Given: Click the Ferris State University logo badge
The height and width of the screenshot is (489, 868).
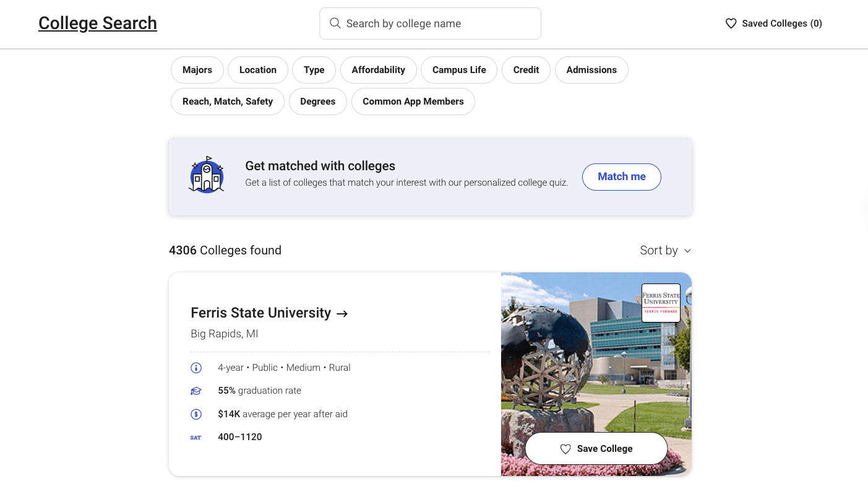Looking at the screenshot, I should pos(661,303).
